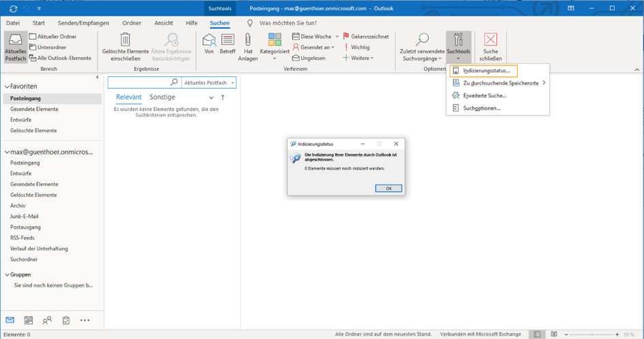Image resolution: width=644 pixels, height=339 pixels.
Task: Open Hilfe ribbon tab
Action: click(x=191, y=23)
